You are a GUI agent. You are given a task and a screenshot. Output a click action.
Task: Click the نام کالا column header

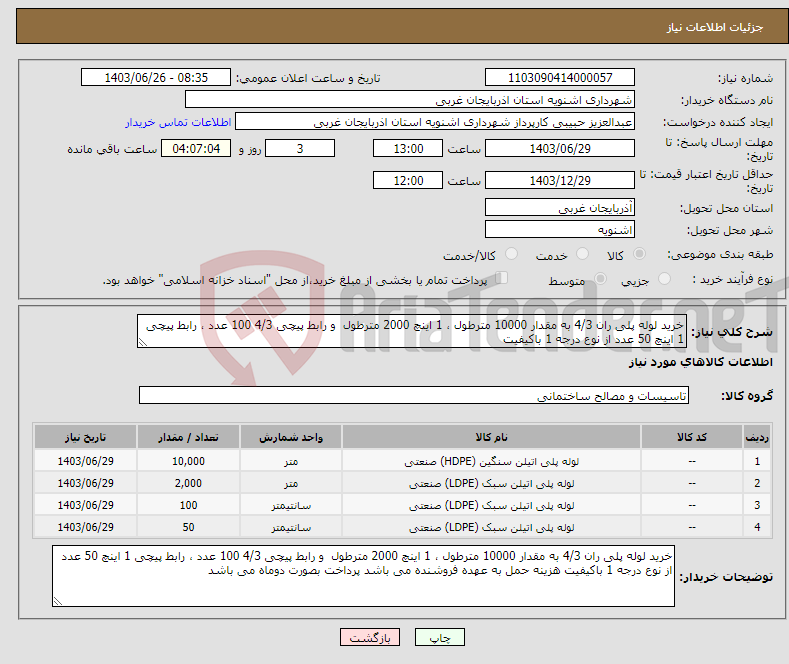(x=491, y=437)
